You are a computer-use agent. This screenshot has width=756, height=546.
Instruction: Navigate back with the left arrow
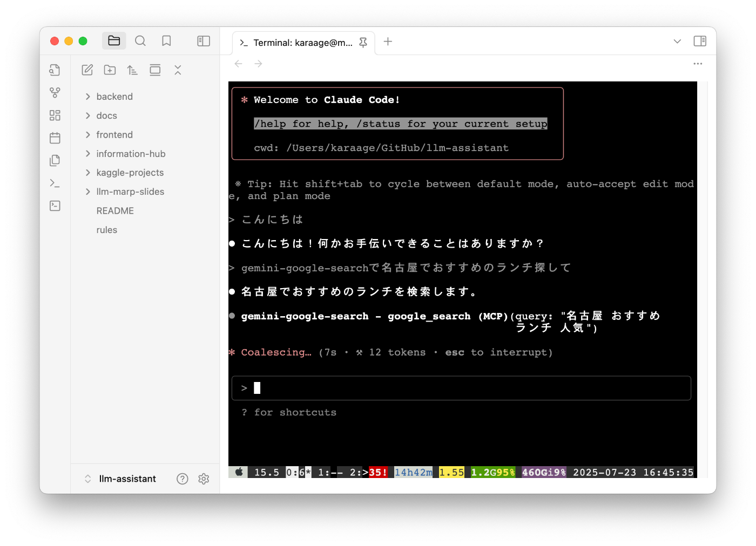[239, 64]
